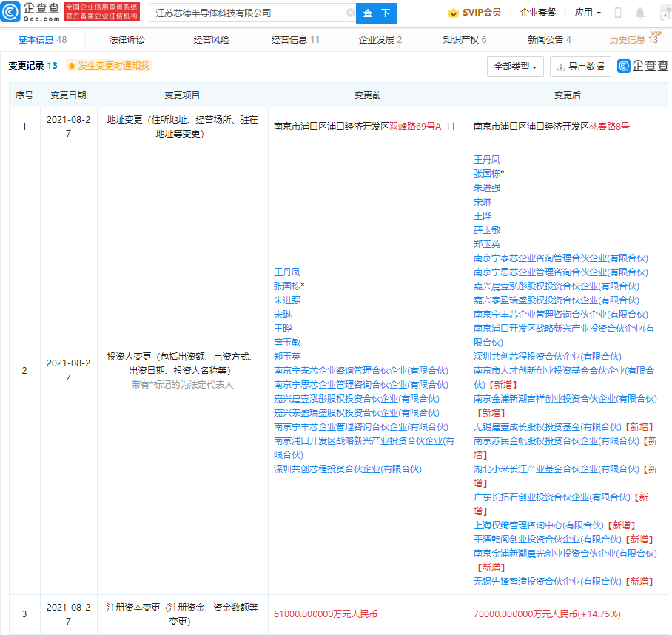Open the mobile phone app icon
672x635 pixels.
[x=617, y=13]
